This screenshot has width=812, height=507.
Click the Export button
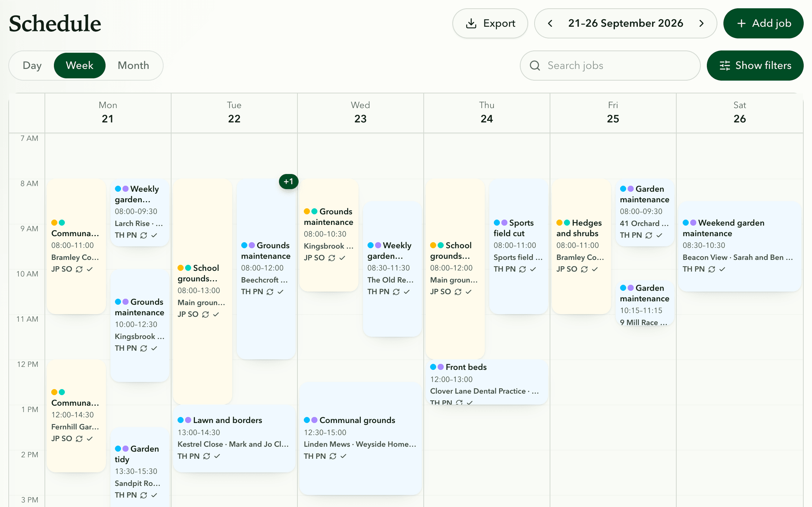pyautogui.click(x=490, y=23)
